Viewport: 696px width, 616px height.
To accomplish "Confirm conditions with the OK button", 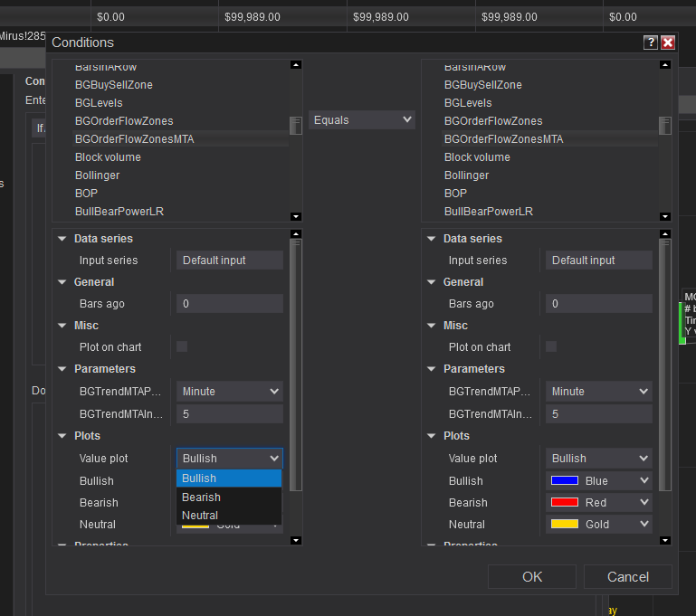I will click(532, 576).
